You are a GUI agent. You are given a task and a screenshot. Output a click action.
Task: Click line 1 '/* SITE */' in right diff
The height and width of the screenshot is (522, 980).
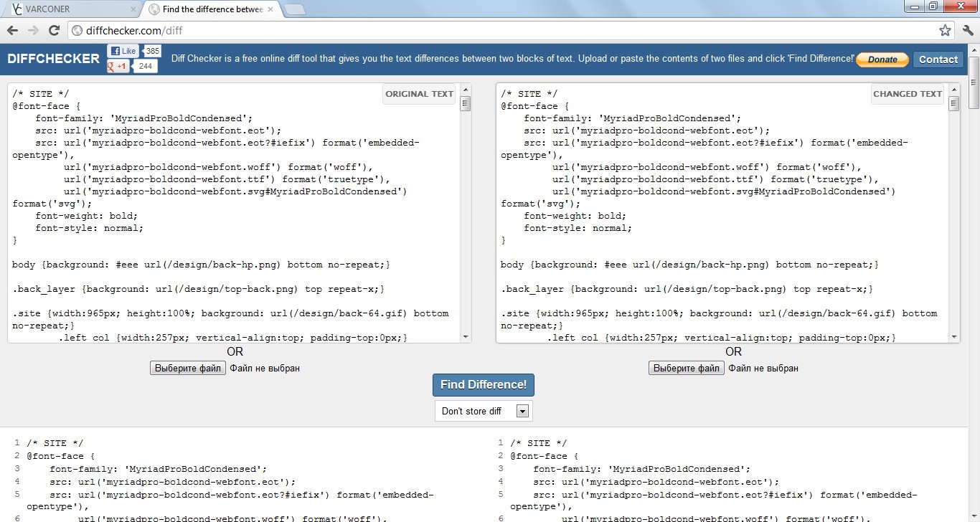pos(539,443)
